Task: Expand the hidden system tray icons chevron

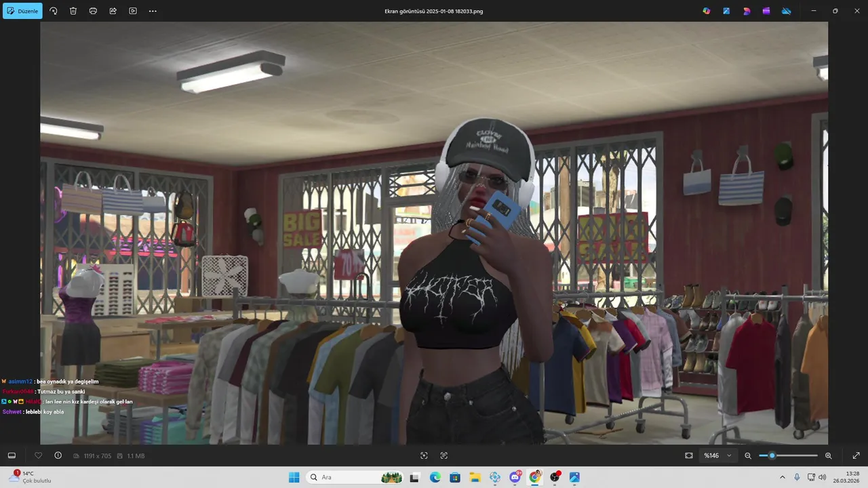Action: (x=783, y=477)
